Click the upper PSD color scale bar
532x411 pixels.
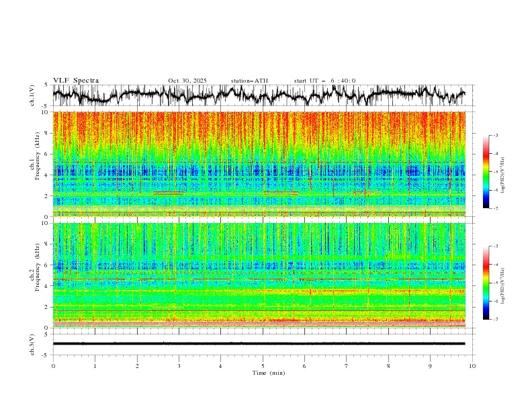(486, 172)
